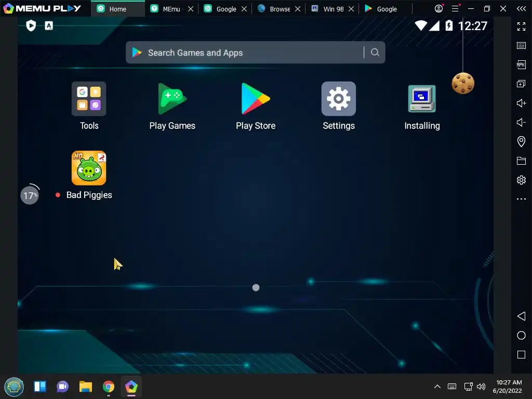This screenshot has width=532, height=399.
Task: Install an APK from sidebar
Action: [x=521, y=64]
